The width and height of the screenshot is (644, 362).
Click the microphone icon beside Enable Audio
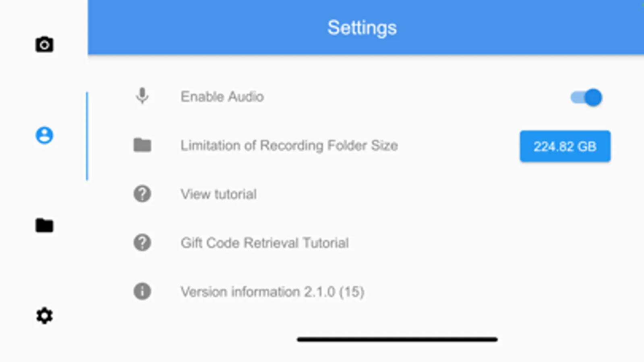[x=142, y=96]
